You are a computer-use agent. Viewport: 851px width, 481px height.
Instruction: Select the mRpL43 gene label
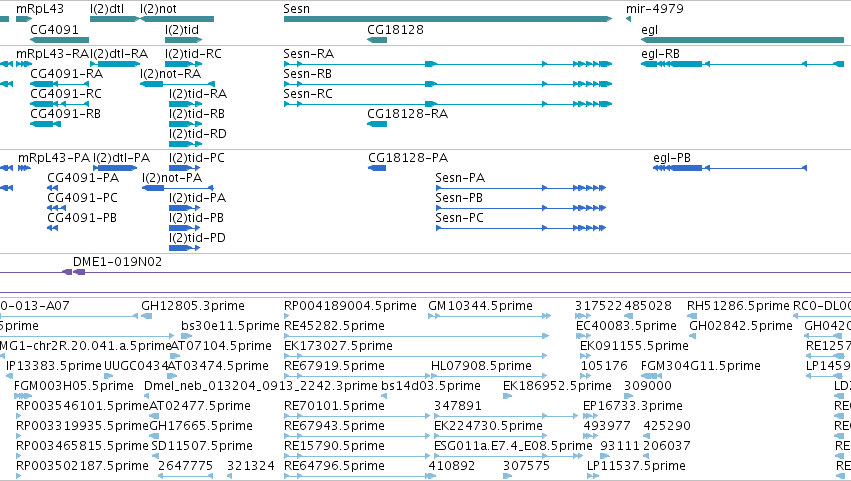pyautogui.click(x=40, y=9)
